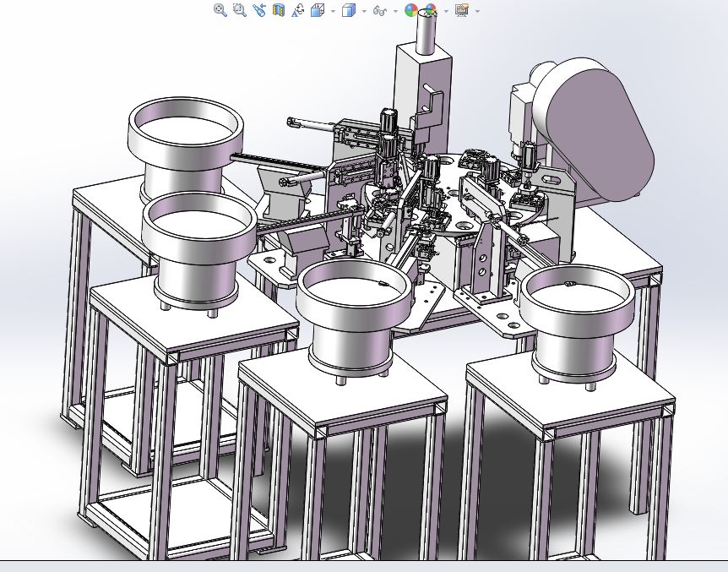Expand the View Orientation dropdown arrow
This screenshot has width=728, height=572.
[334, 11]
